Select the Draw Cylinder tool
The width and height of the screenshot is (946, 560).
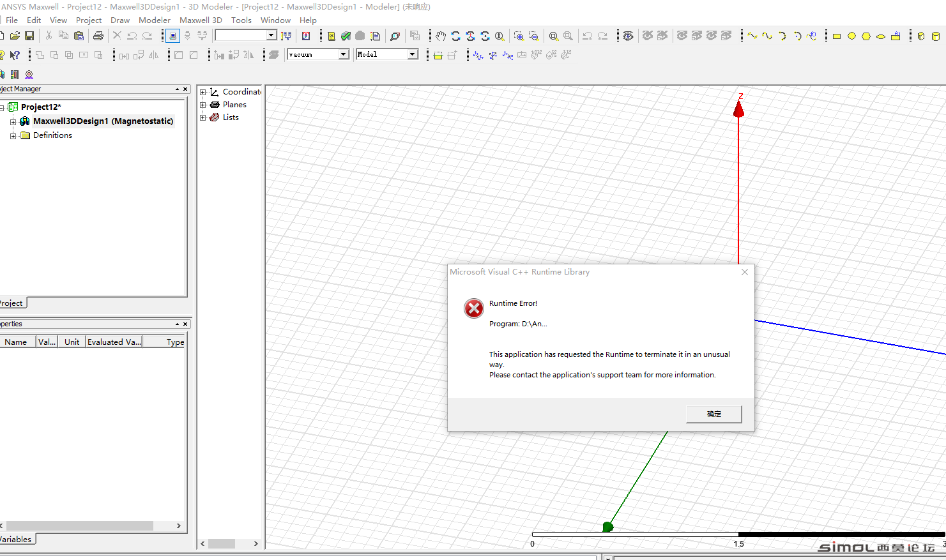tap(936, 36)
